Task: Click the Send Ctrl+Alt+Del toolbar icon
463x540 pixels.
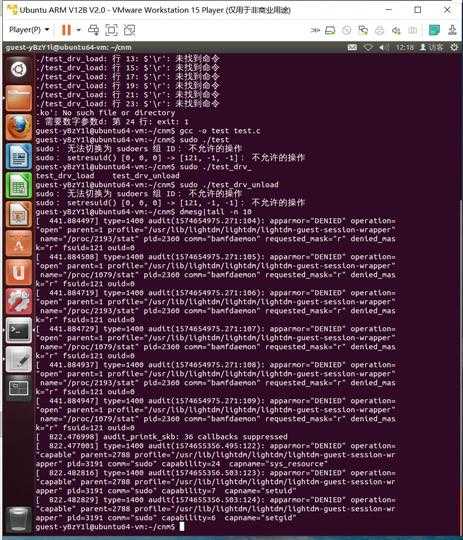Action: (94, 30)
